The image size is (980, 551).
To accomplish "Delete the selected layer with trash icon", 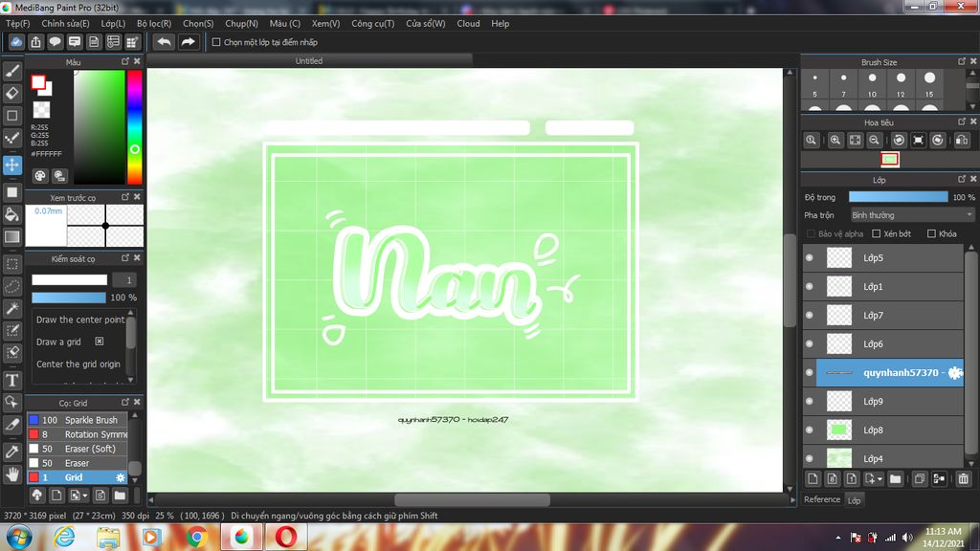I will [963, 479].
